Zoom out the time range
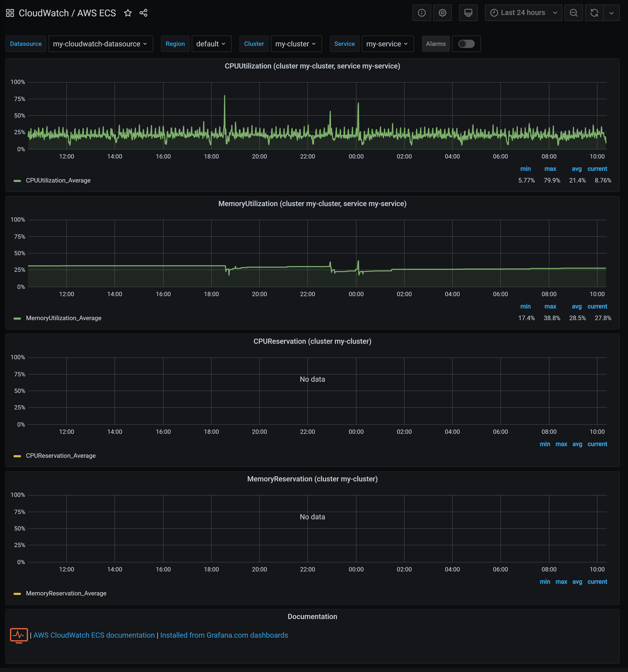The image size is (628, 672). pyautogui.click(x=574, y=13)
